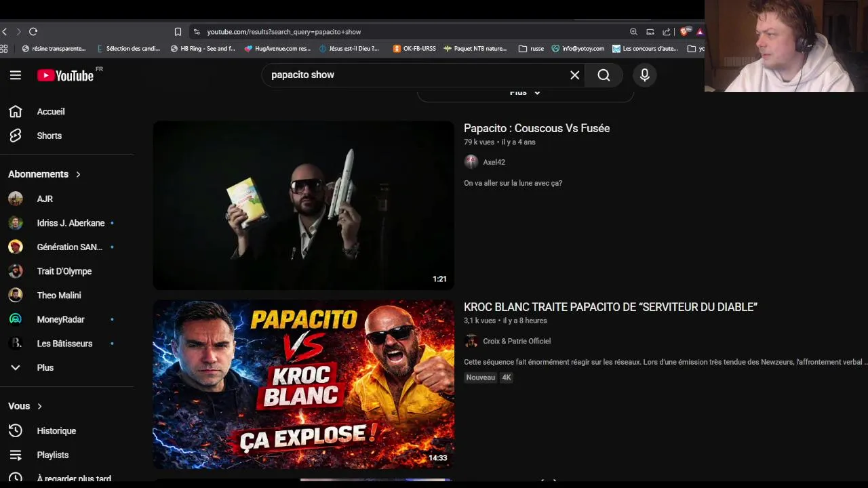Open the 'Les concours d'aute...' bookmark
The image size is (868, 488).
(645, 49)
